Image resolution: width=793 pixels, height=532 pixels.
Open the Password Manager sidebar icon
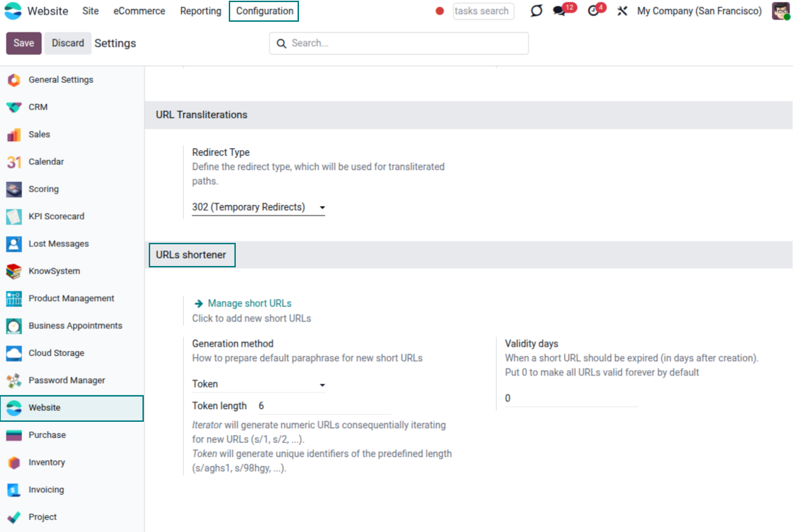click(x=14, y=380)
